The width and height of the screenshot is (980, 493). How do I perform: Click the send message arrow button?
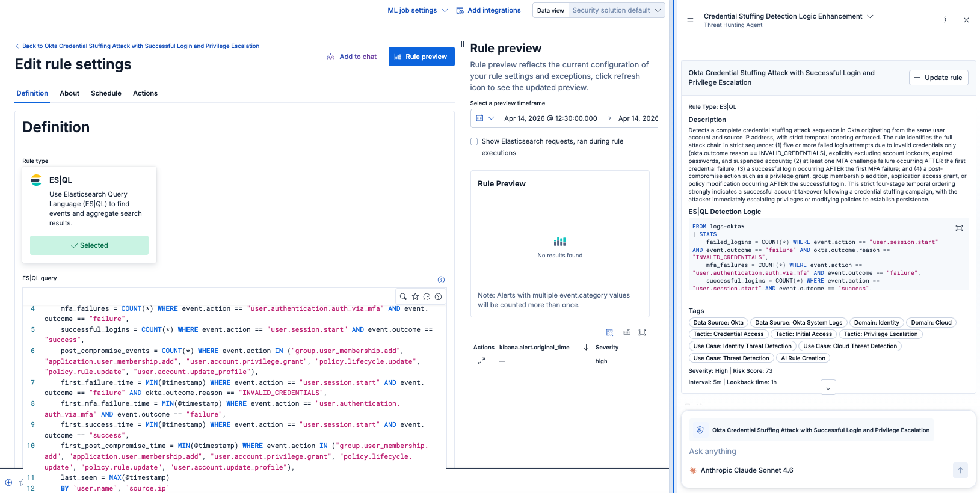960,470
